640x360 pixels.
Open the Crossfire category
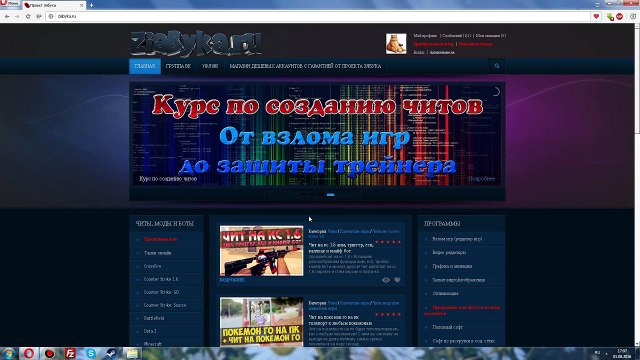152,266
